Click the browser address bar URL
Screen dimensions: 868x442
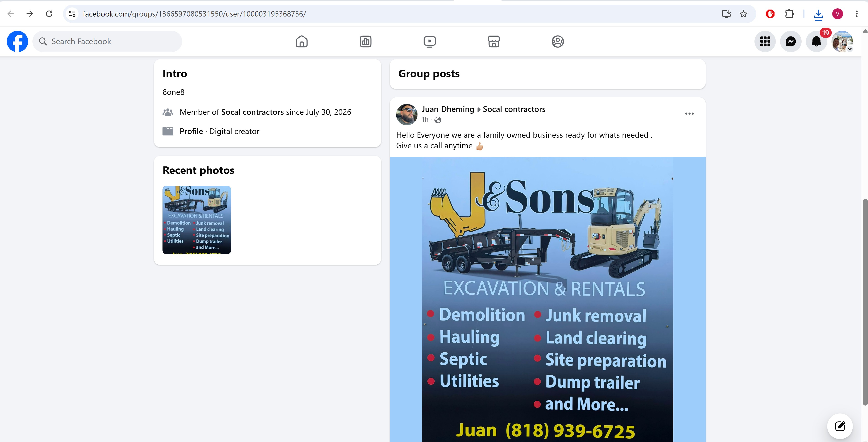[x=194, y=14]
